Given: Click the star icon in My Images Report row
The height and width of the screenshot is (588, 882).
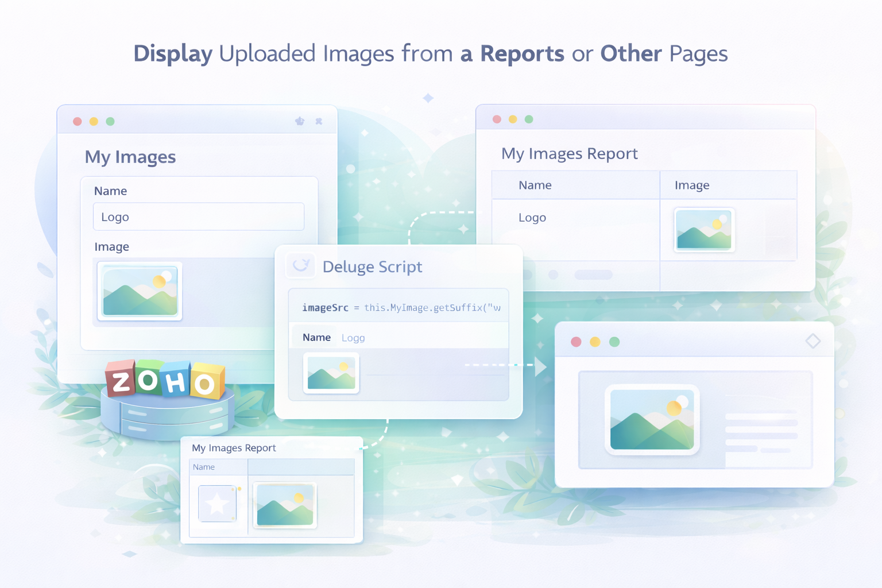Looking at the screenshot, I should point(218,502).
